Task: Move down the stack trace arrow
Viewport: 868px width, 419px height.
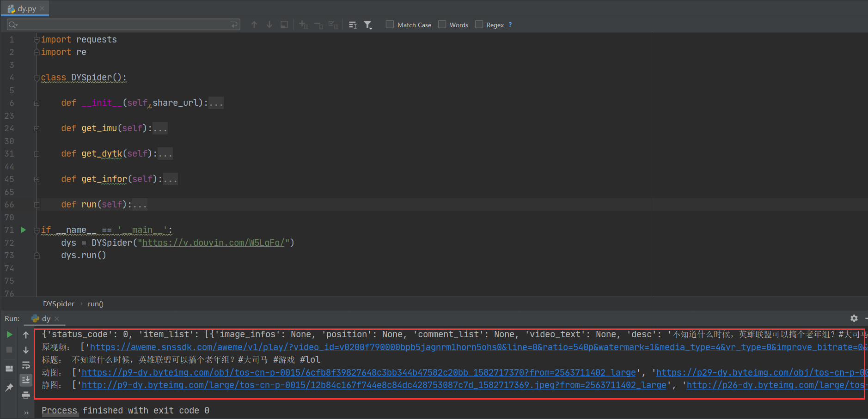Action: pyautogui.click(x=26, y=350)
